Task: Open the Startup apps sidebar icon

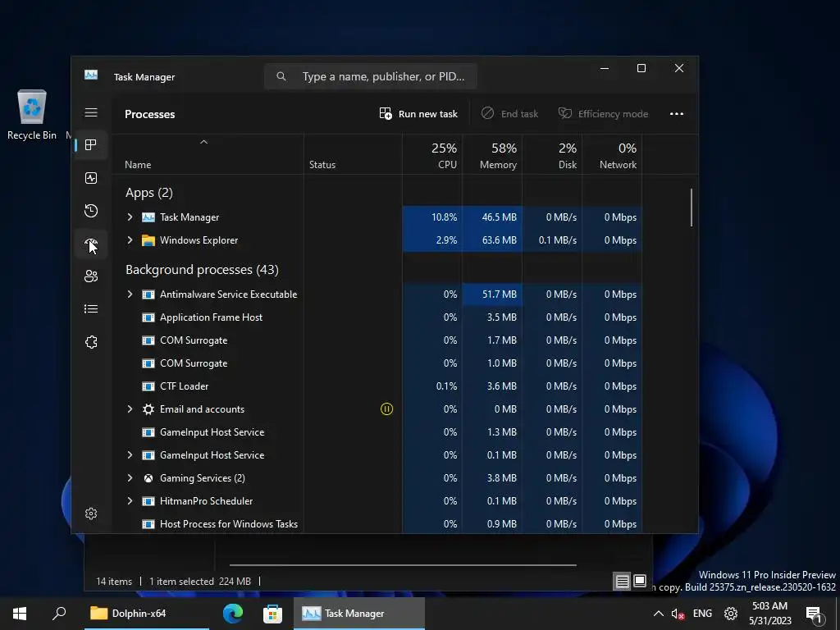Action: point(91,244)
